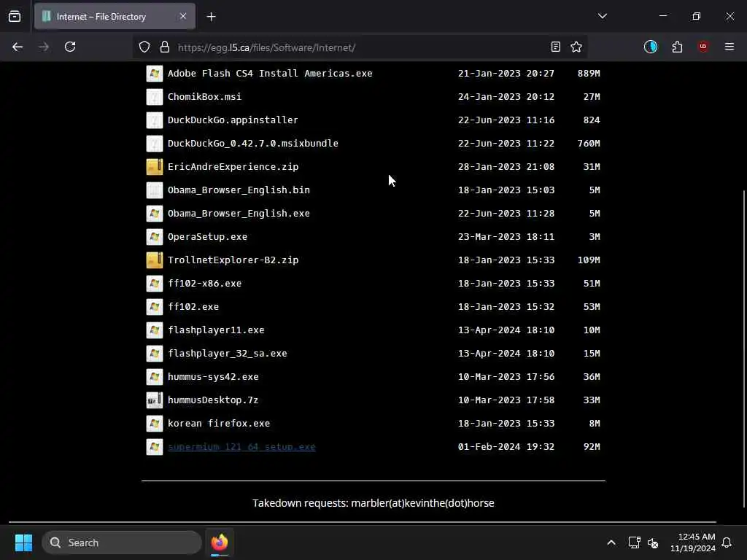
Task: Open the clock showing 12:45 AM
Action: 693,542
